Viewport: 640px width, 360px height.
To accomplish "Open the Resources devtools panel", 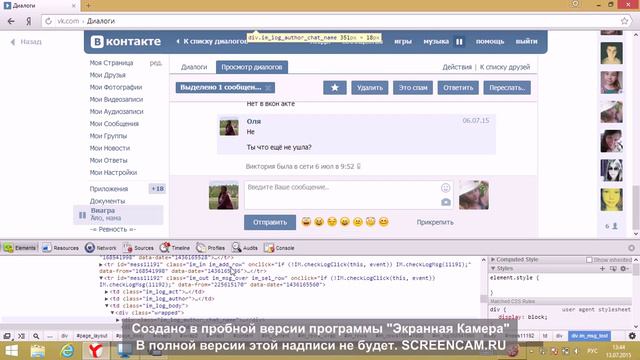I will tap(60, 247).
